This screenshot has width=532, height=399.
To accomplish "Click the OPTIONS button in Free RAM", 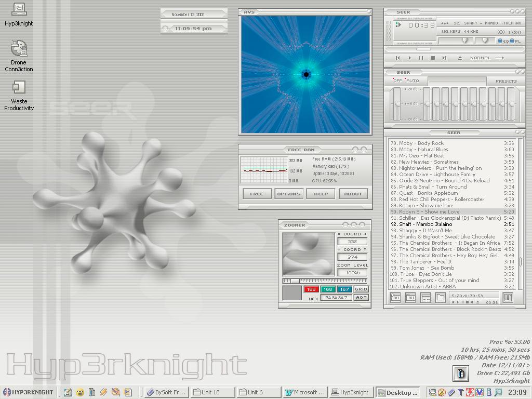I will [289, 194].
